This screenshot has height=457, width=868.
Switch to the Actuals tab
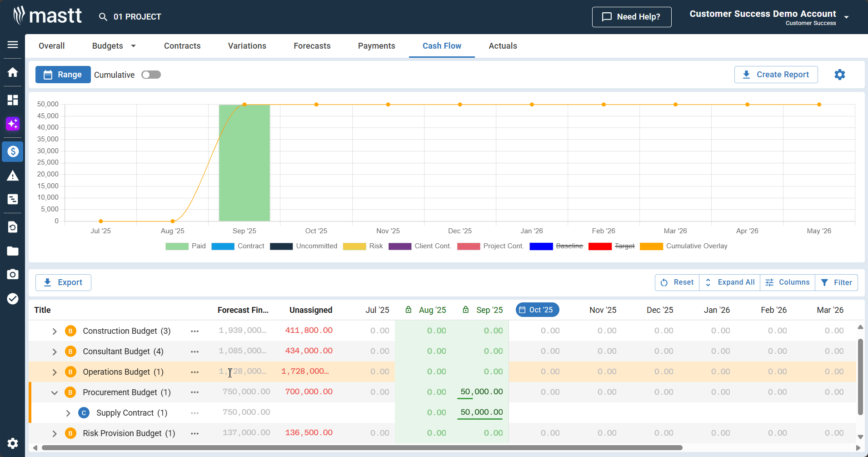(x=503, y=46)
